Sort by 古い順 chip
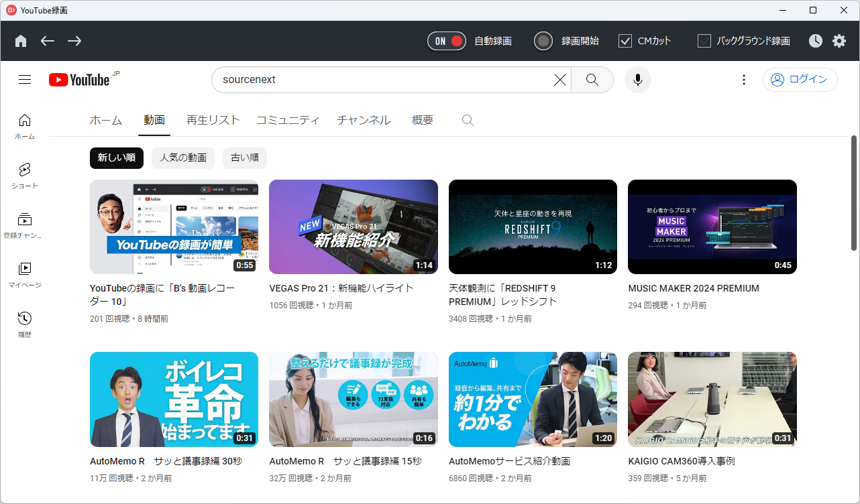860x504 pixels. 245,158
